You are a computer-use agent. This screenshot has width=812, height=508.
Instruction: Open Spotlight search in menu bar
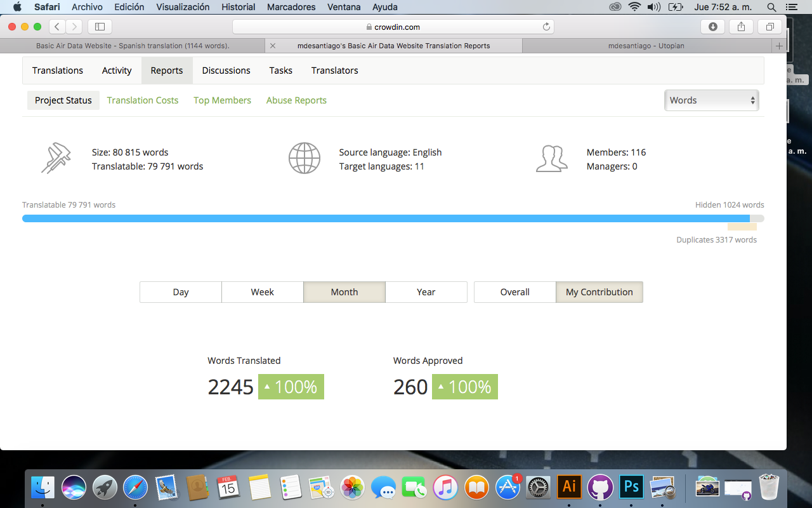click(771, 8)
